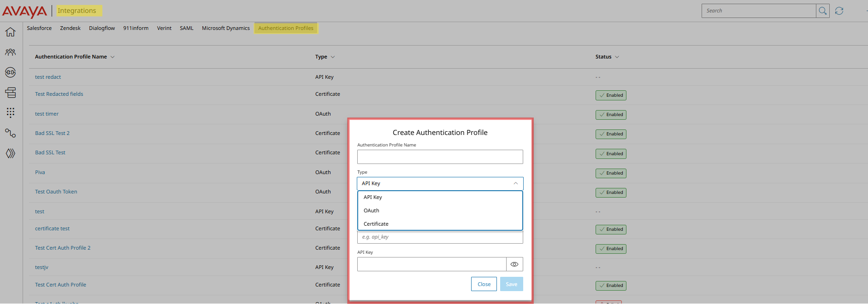This screenshot has height=304, width=868.
Task: Sort by Status column header
Action: click(607, 57)
